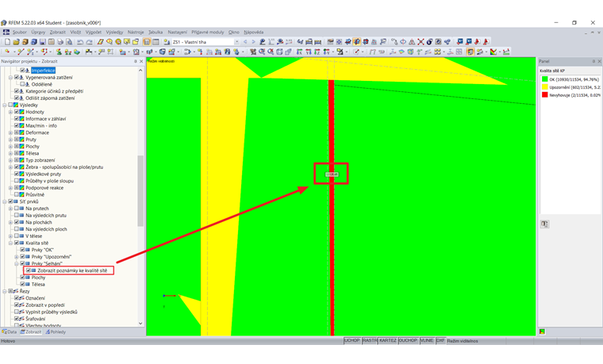Toggle the KARTEZ status bar button

(x=388, y=340)
